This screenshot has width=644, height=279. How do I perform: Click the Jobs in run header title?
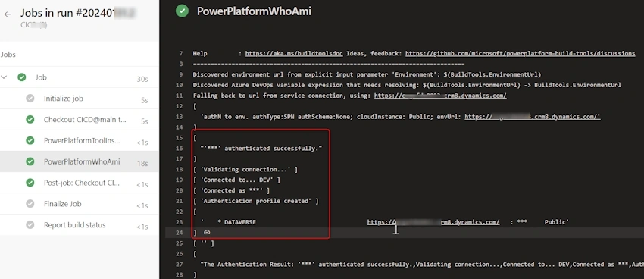(x=78, y=13)
